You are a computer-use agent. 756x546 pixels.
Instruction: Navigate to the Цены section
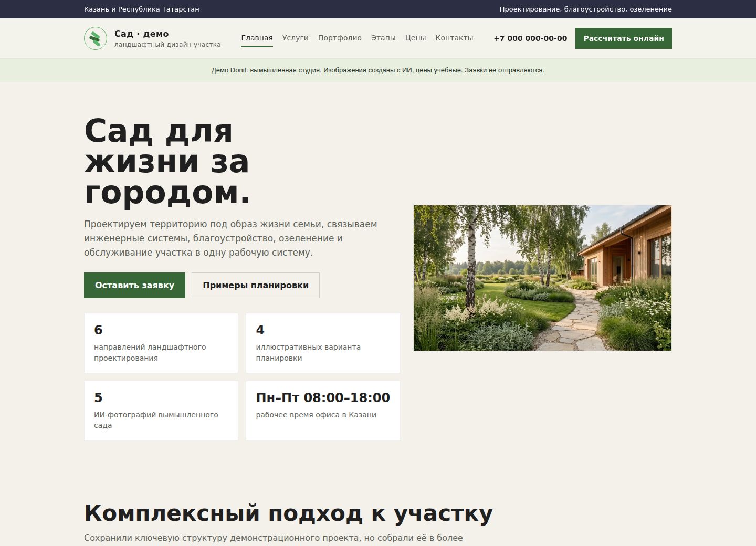pos(416,38)
